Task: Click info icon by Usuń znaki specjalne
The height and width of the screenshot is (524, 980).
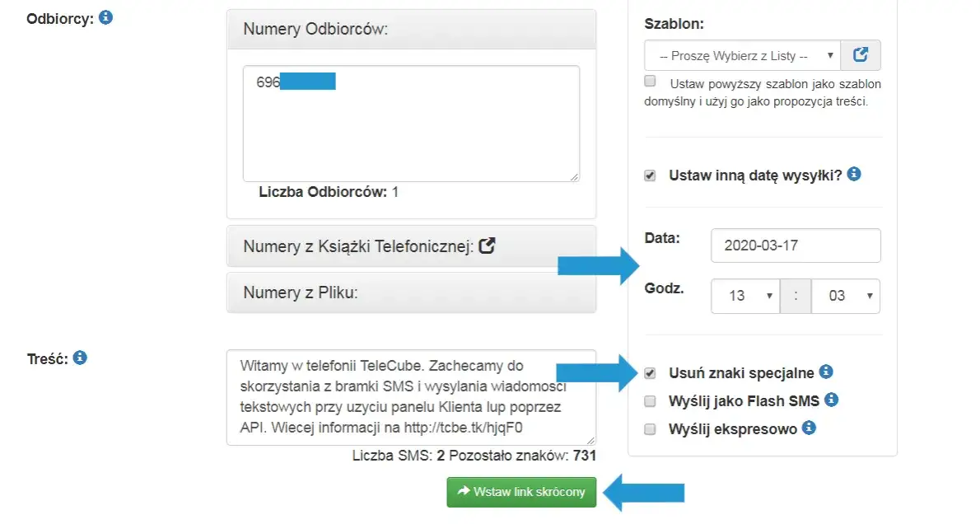Action: click(827, 372)
